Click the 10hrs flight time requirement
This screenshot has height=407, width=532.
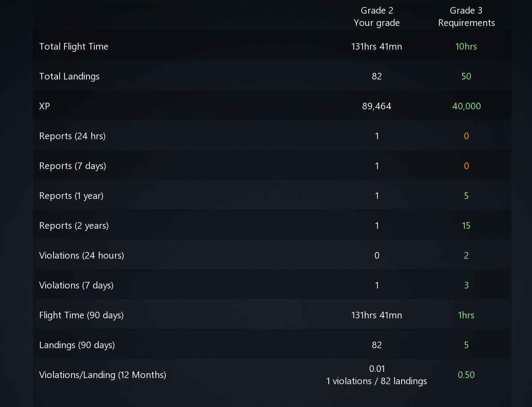pos(466,47)
